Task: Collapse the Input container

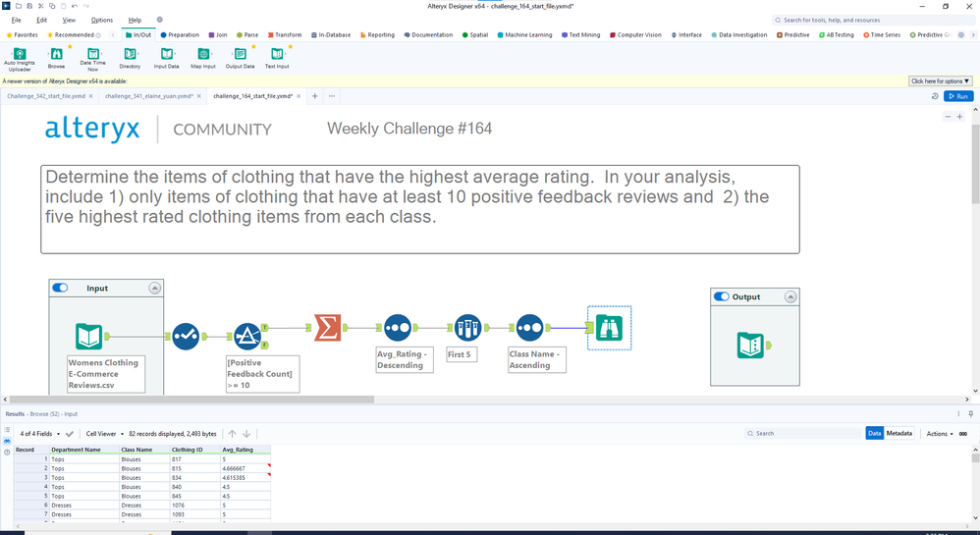Action: [154, 288]
